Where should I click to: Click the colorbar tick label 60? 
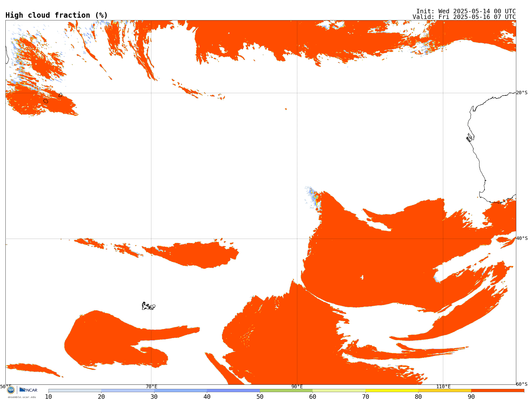point(313,397)
